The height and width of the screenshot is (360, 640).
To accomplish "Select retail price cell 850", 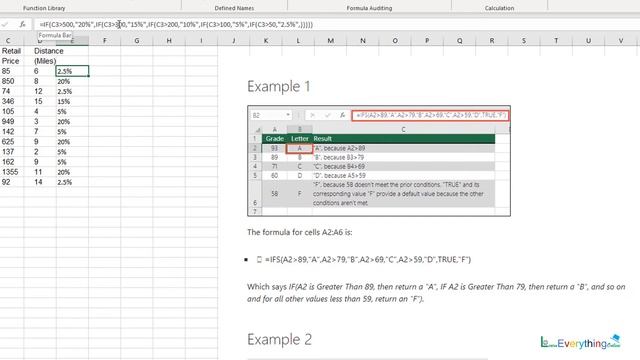I will 11,81.
